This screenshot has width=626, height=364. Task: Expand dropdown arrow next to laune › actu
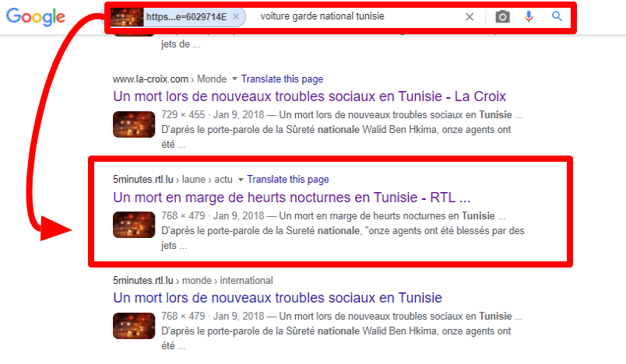241,180
